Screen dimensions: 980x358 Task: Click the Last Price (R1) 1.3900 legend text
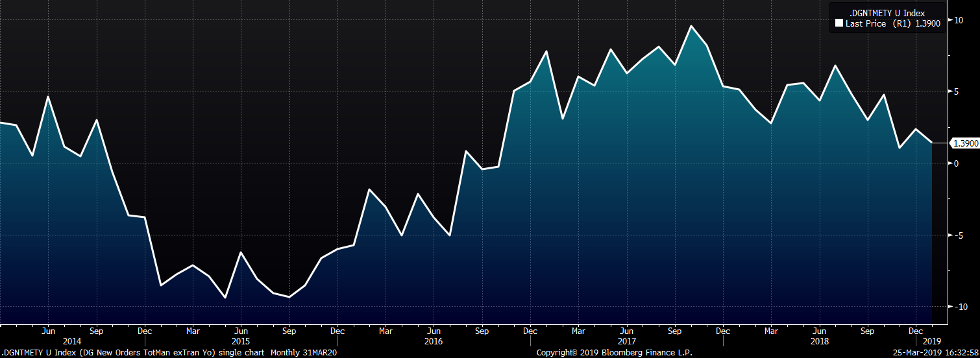[888, 23]
